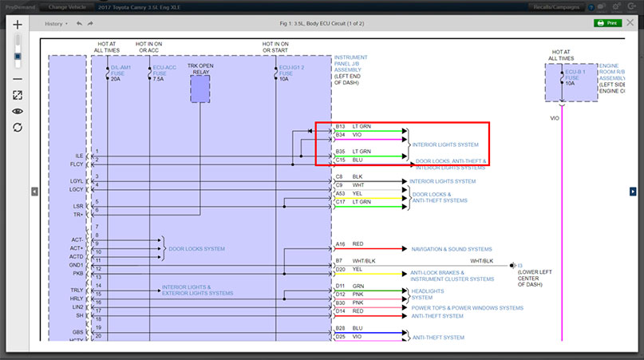Screen dimensions: 644x360
Task: Follow the Headlights System link
Action: pos(428,295)
